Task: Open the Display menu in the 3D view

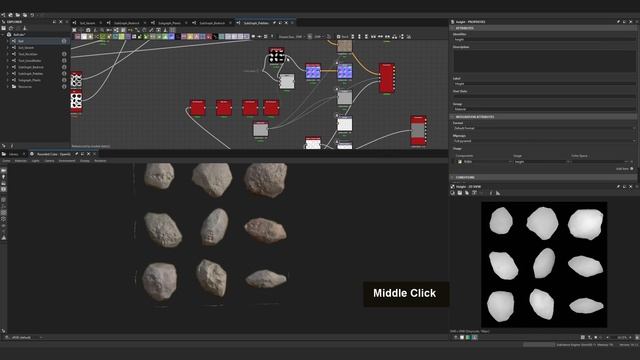Action: (x=84, y=161)
